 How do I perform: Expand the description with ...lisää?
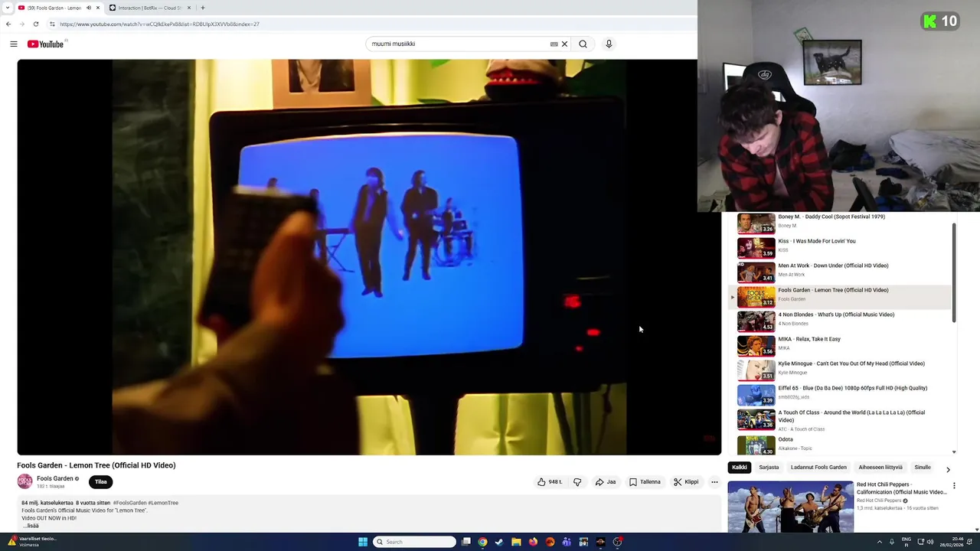(x=30, y=526)
